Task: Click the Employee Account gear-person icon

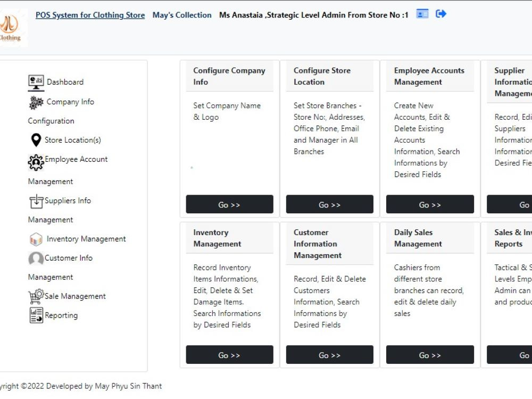Action: click(36, 162)
